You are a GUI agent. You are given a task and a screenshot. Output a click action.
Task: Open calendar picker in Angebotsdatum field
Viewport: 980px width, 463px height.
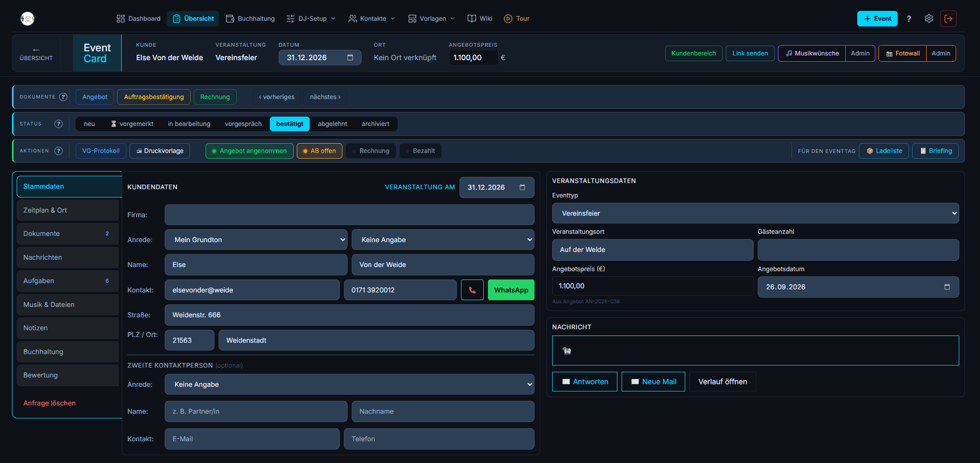coord(947,287)
